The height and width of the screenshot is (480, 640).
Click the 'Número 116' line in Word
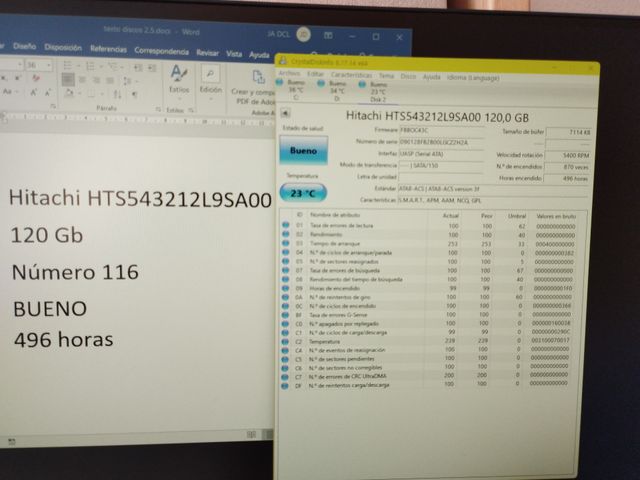tap(75, 272)
